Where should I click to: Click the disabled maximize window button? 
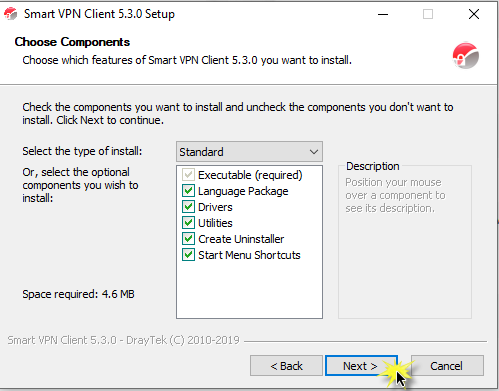pos(428,14)
